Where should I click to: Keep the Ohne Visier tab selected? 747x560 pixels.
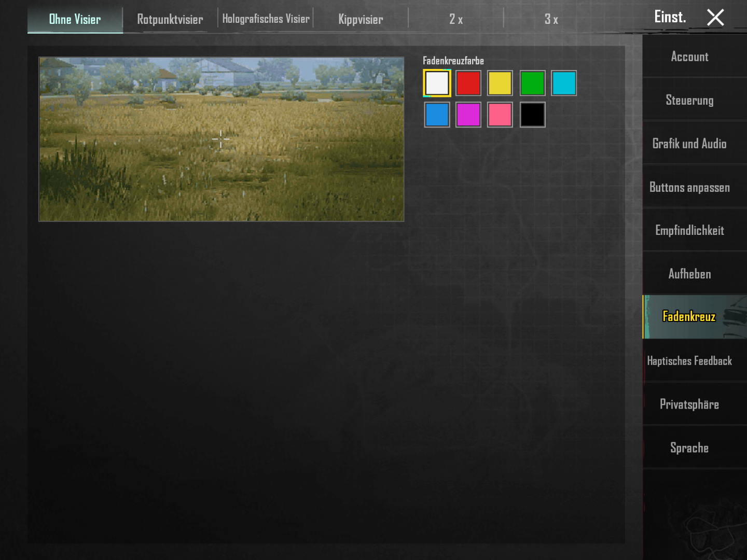click(x=75, y=19)
